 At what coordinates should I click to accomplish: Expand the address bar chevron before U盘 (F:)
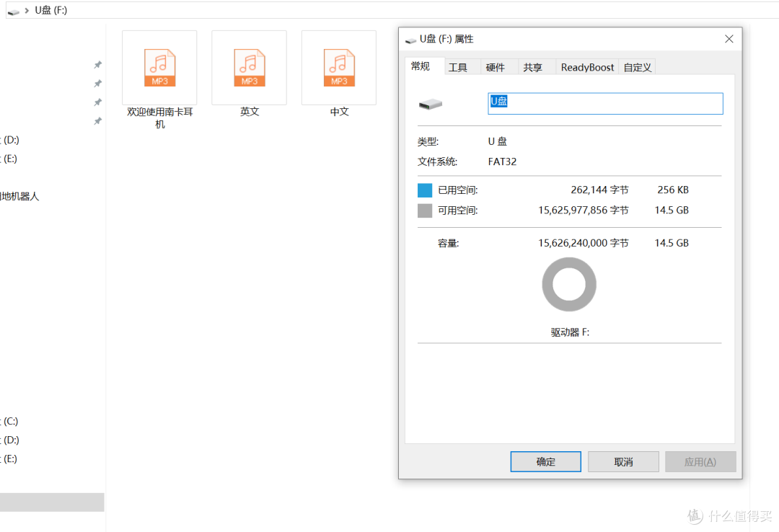click(x=27, y=10)
